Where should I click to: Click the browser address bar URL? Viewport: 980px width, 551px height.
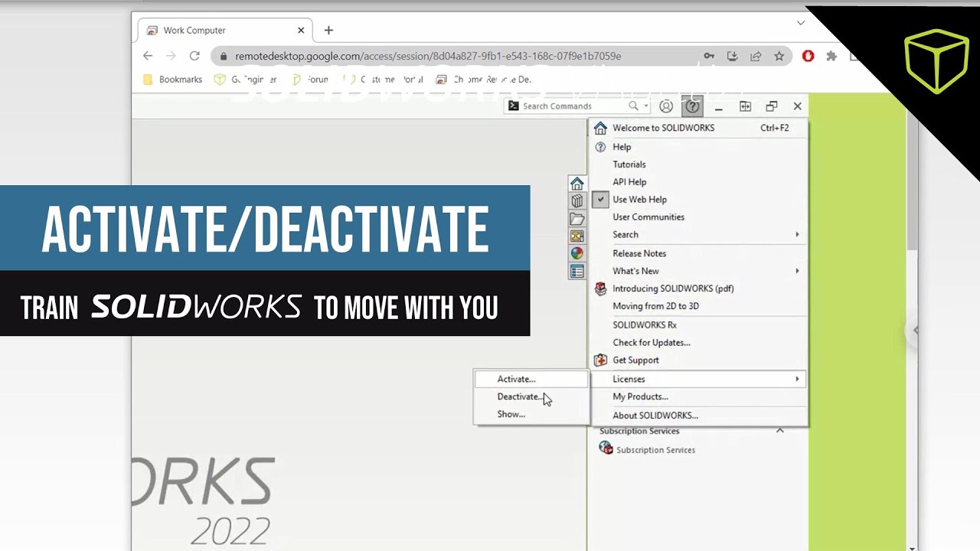coord(428,56)
